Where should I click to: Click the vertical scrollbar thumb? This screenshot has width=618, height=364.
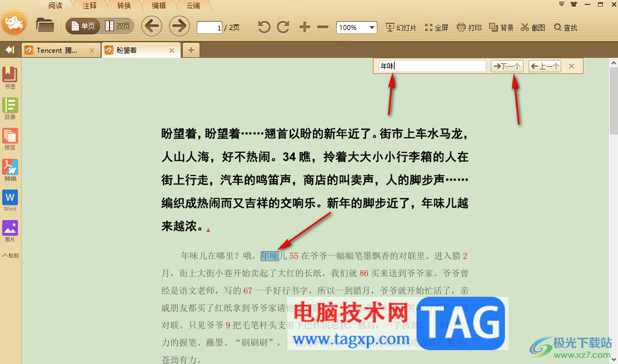pyautogui.click(x=614, y=101)
